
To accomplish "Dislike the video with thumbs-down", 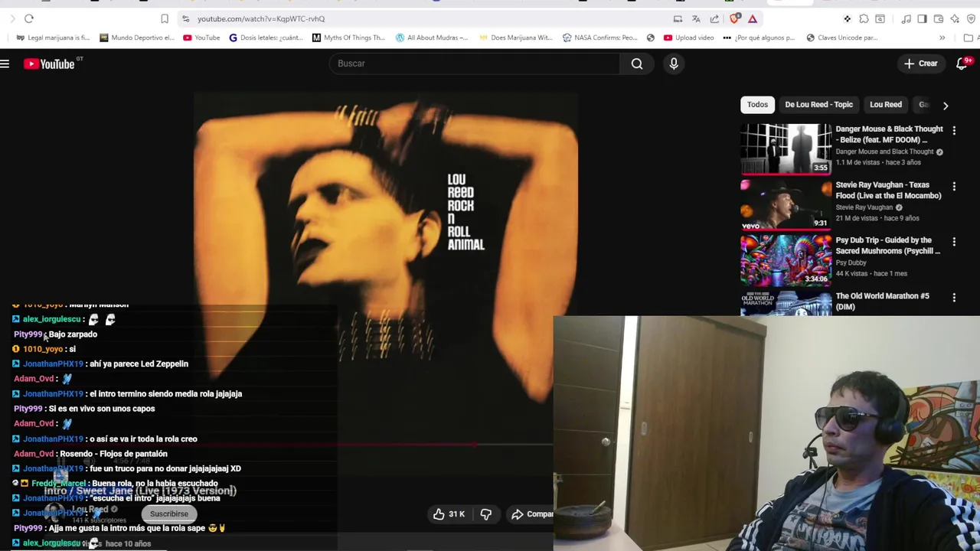I will click(485, 514).
